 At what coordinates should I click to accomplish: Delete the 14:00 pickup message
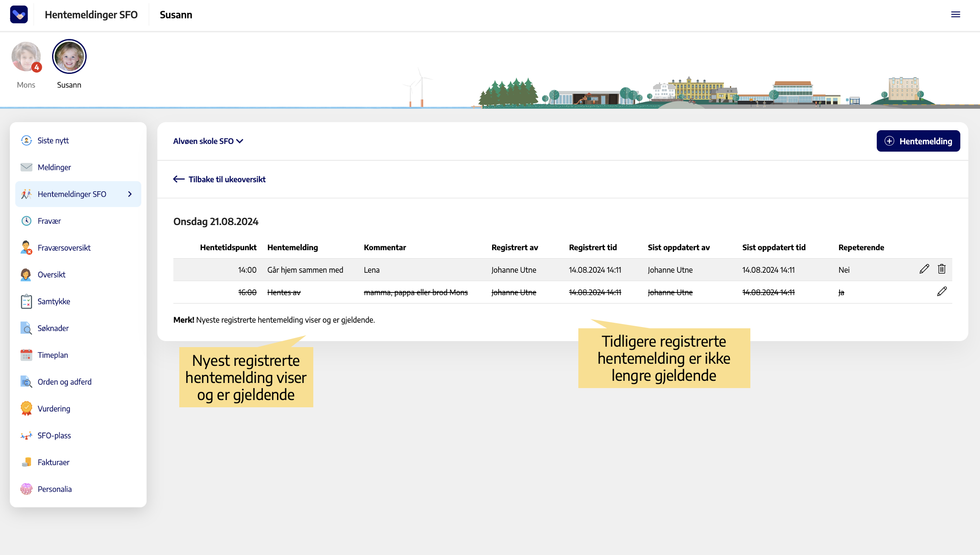click(x=942, y=269)
